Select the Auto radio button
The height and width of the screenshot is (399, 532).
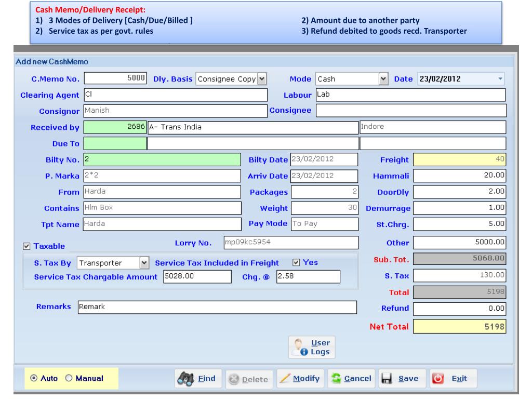(34, 378)
